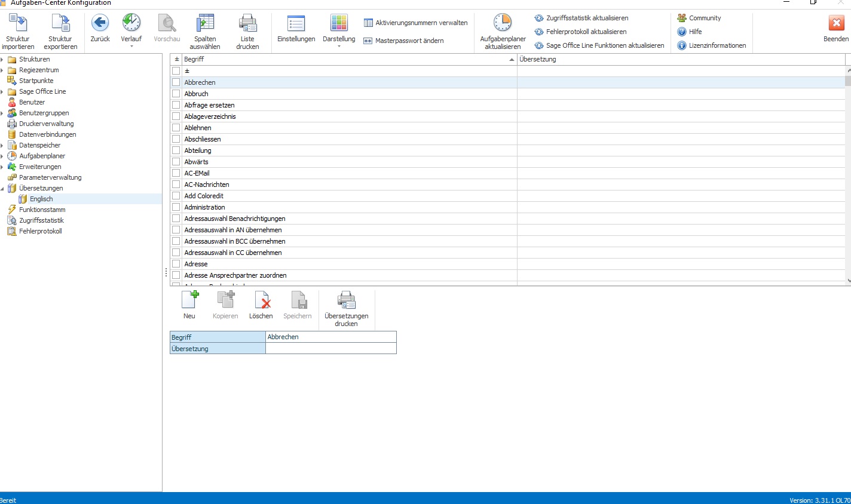Click Übersetzung input field below list
The width and height of the screenshot is (851, 504).
(x=331, y=348)
